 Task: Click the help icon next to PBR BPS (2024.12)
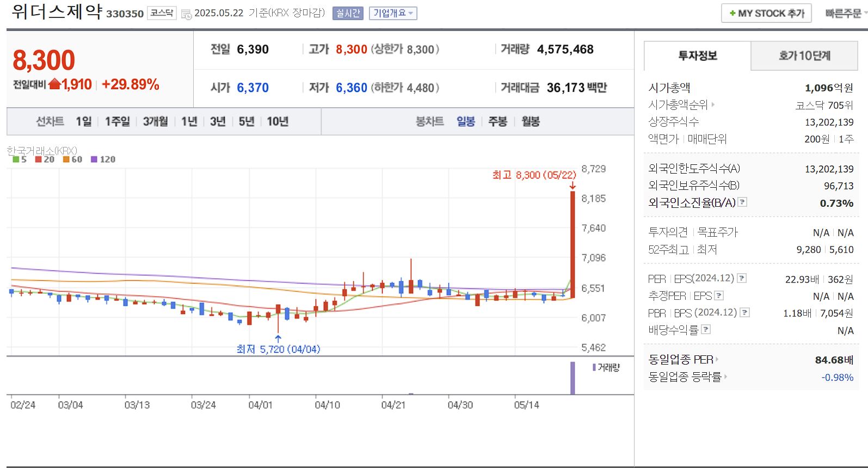pyautogui.click(x=745, y=312)
